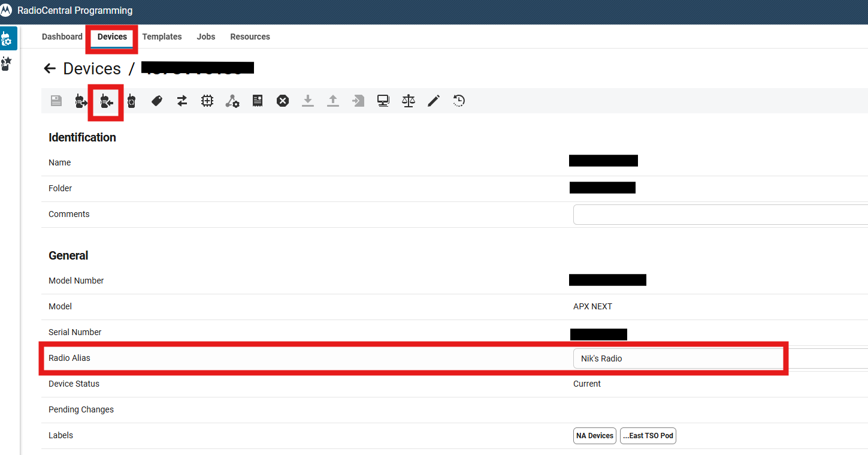Image resolution: width=868 pixels, height=455 pixels.
Task: Click the Devices breadcrumb link
Action: (92, 68)
